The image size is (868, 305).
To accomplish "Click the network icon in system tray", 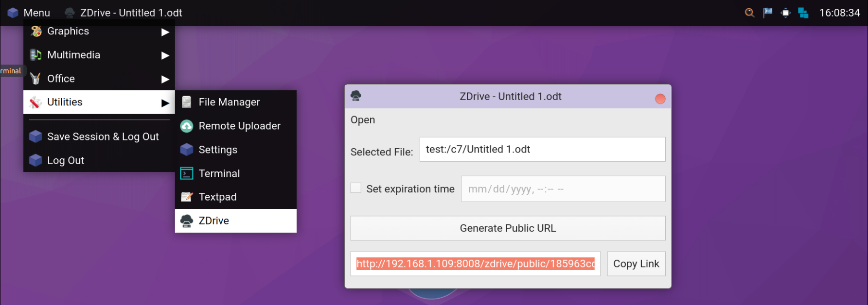I will 803,13.
